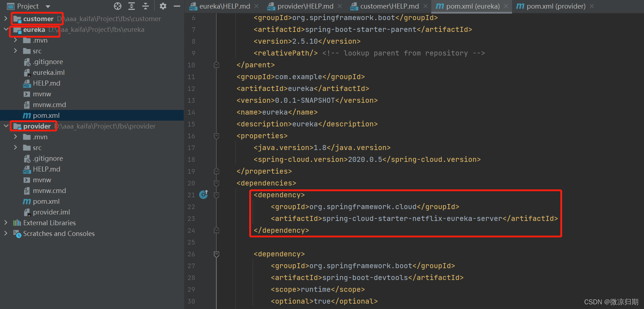Click the Expand All icon in Project toolbar

(132, 6)
